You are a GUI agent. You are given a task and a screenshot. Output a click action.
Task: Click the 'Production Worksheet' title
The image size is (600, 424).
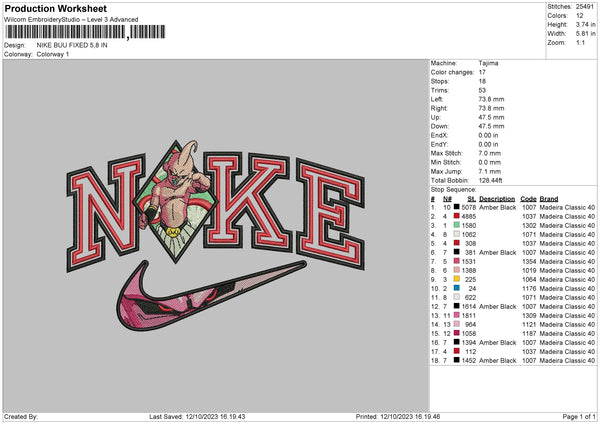[x=55, y=8]
